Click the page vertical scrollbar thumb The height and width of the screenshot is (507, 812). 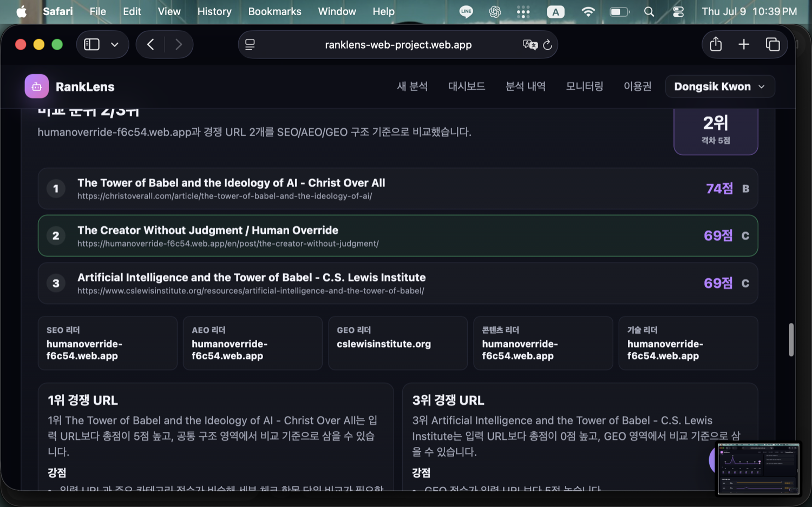click(791, 340)
